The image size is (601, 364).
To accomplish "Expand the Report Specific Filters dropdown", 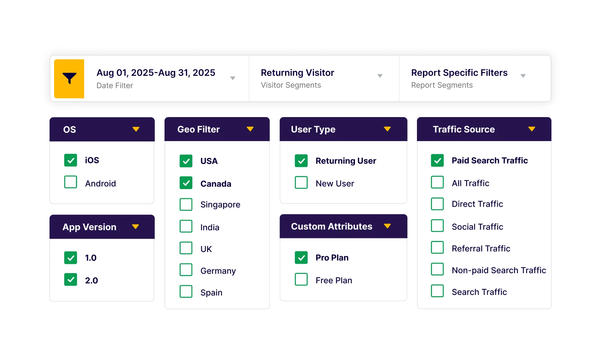I will (x=523, y=76).
